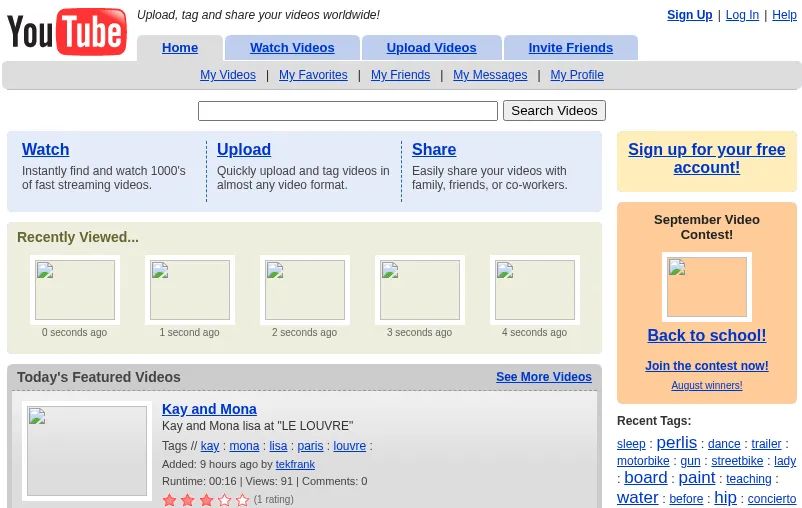This screenshot has width=802, height=508.
Task: Click the Watch heading link
Action: coord(46,149)
